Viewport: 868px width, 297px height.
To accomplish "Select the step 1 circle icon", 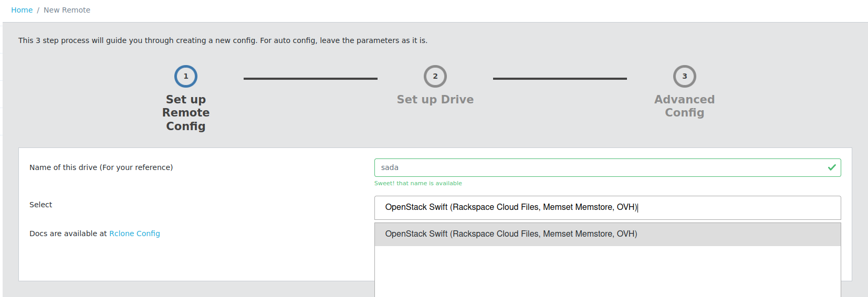I will click(x=186, y=77).
